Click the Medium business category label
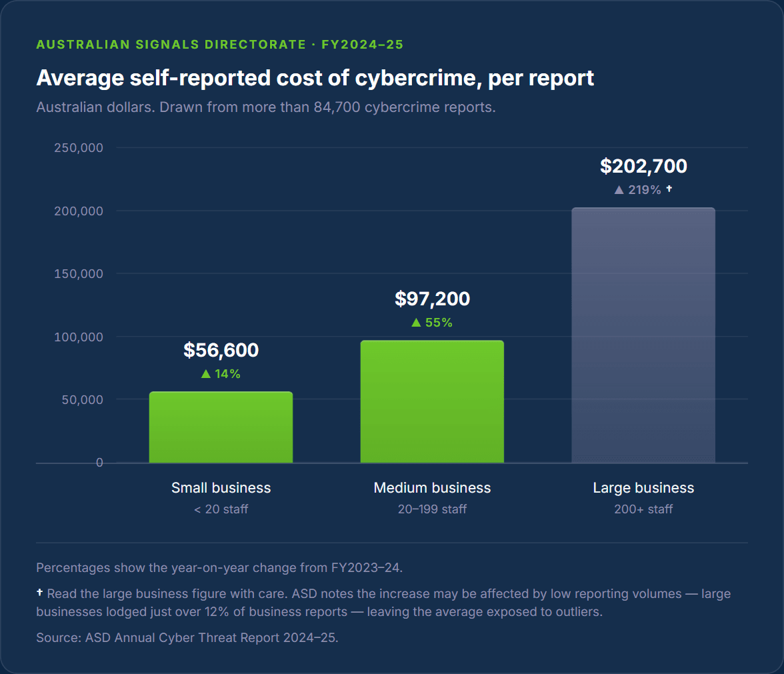 432,487
